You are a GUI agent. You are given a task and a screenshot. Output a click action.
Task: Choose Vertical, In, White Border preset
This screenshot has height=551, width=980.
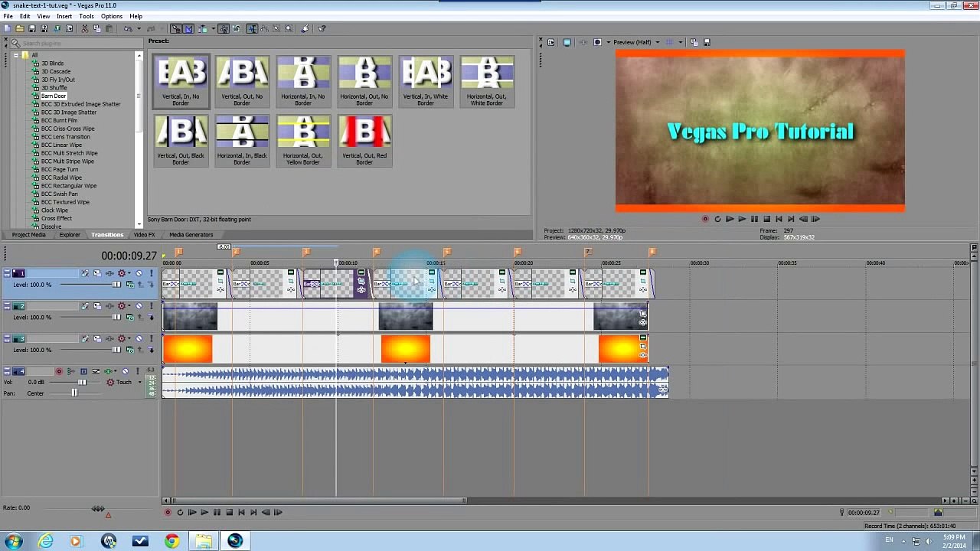pyautogui.click(x=426, y=81)
